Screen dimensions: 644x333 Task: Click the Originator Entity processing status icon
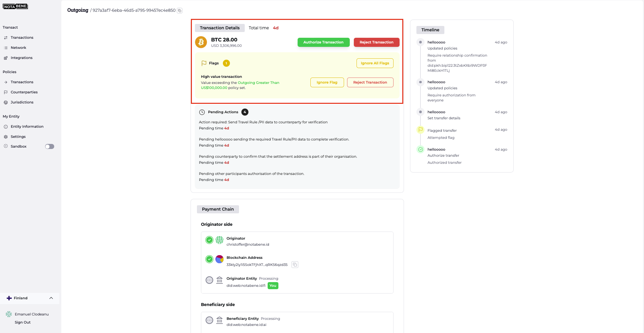209,280
